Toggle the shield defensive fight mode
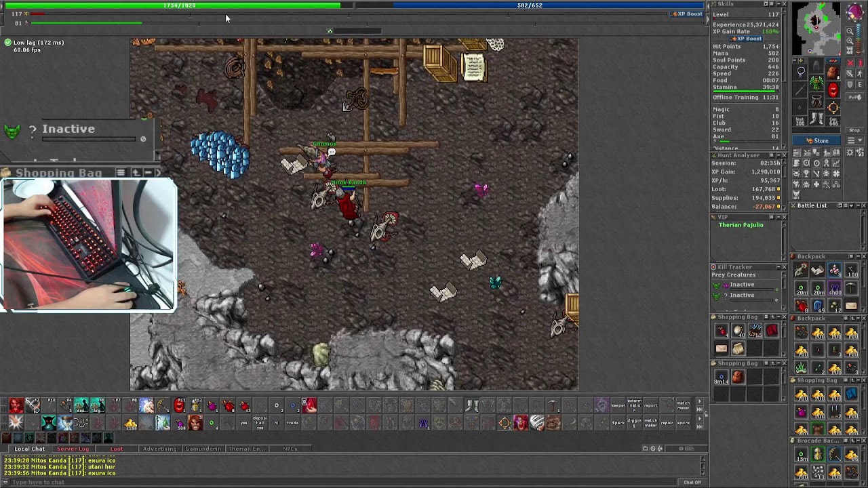Screen dimensions: 868x488 850,84
